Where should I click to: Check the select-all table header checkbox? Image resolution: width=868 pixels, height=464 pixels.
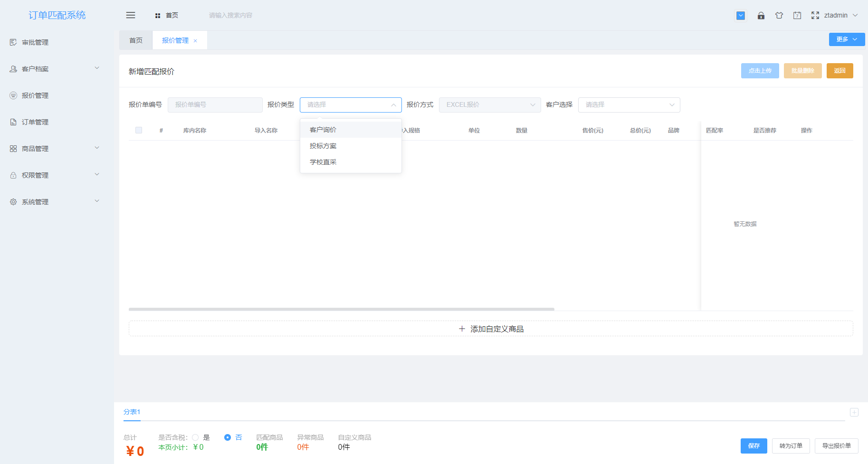[139, 130]
